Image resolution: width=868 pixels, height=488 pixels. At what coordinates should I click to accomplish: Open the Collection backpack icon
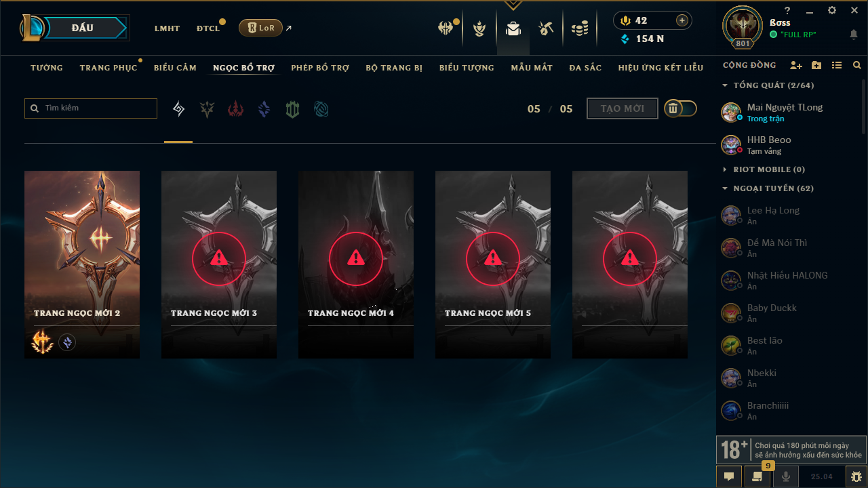coord(513,28)
